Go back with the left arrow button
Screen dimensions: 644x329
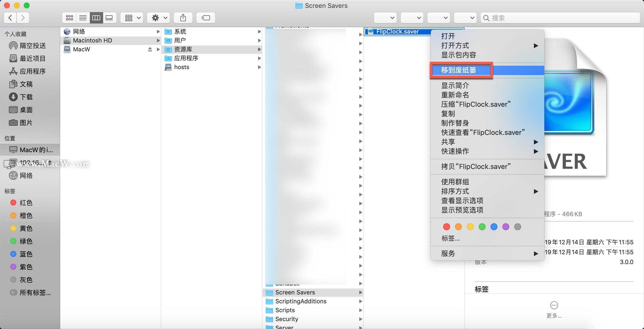coord(10,18)
